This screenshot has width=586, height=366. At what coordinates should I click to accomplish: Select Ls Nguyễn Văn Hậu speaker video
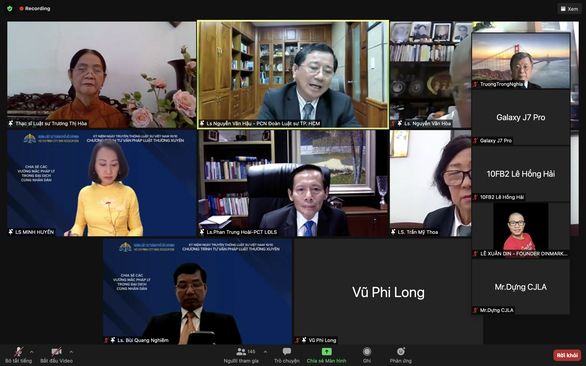coord(293,74)
